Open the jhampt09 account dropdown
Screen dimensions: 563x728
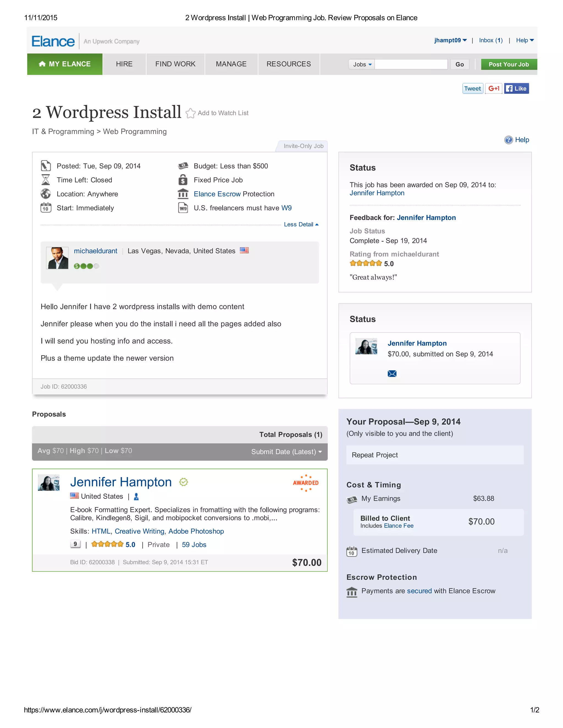point(450,40)
